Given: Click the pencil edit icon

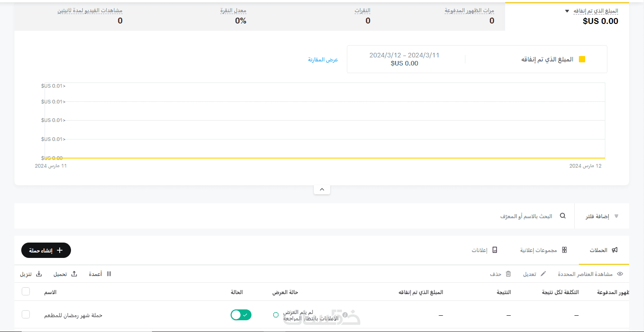Looking at the screenshot, I should pyautogui.click(x=543, y=274).
